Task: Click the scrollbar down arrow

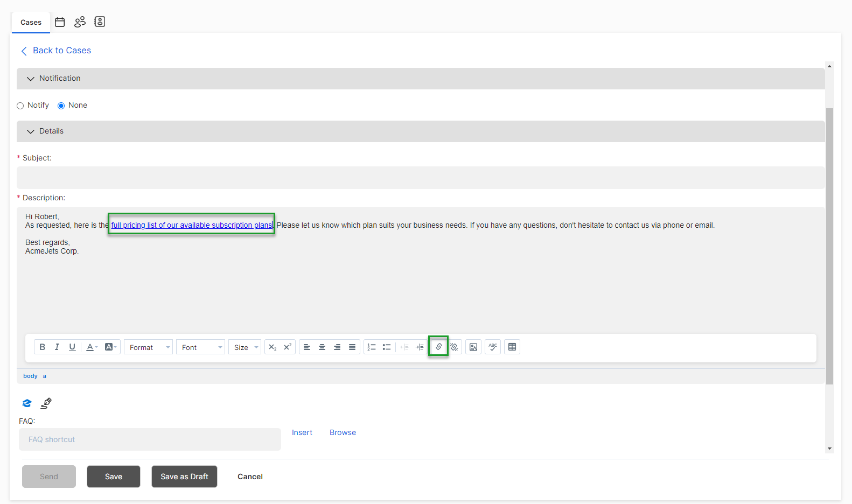Action: click(x=829, y=449)
